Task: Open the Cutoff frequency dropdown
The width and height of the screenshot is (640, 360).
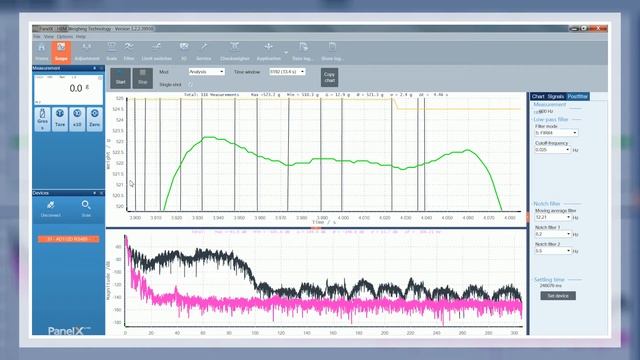Action: point(552,150)
